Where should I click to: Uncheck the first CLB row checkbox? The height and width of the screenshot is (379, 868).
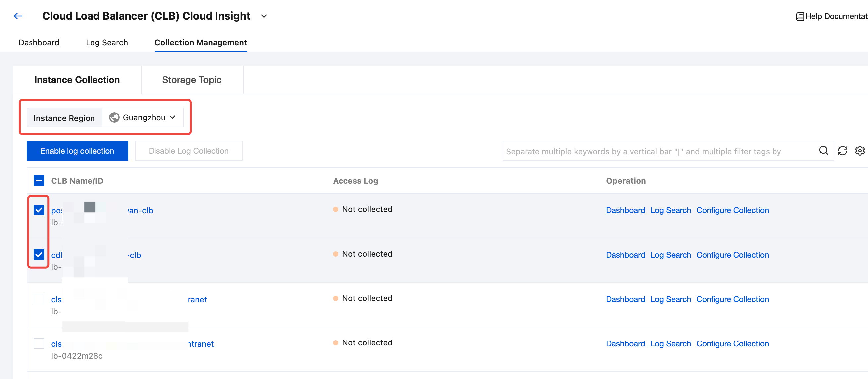pyautogui.click(x=39, y=210)
